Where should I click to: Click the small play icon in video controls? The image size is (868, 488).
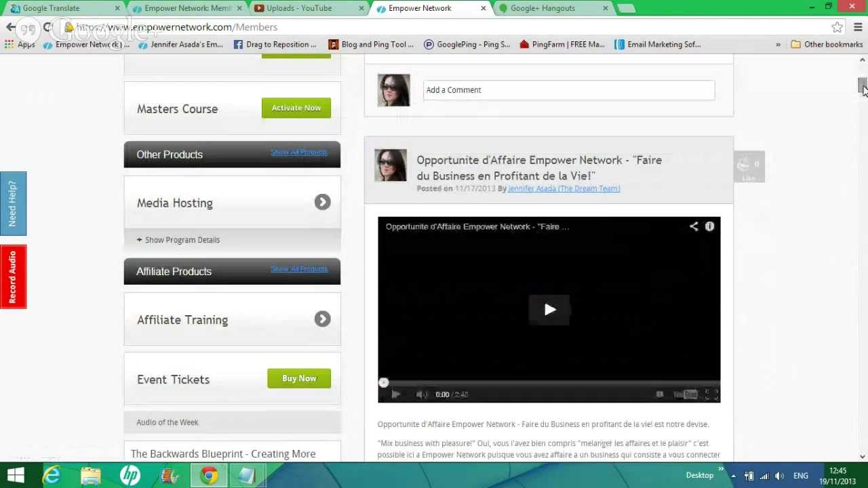point(395,394)
